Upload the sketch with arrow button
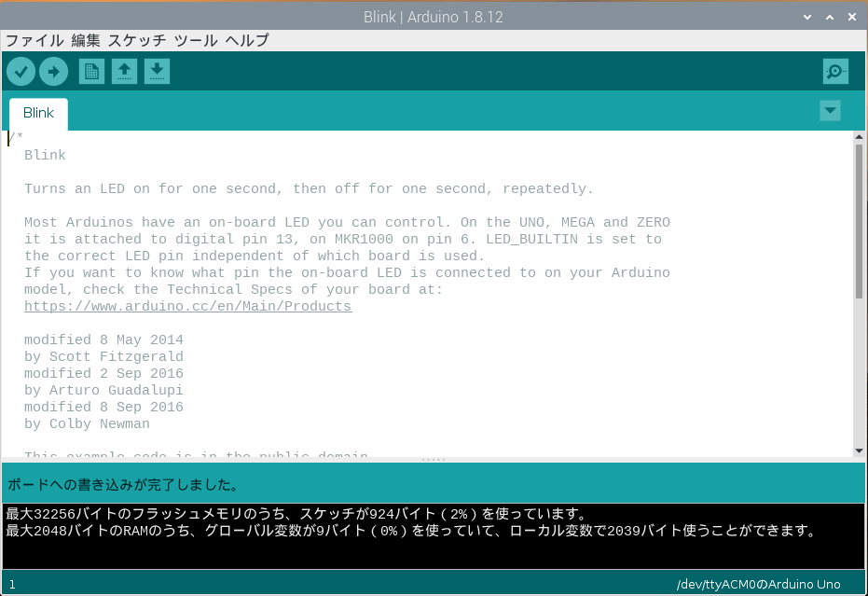868x596 pixels. click(54, 72)
